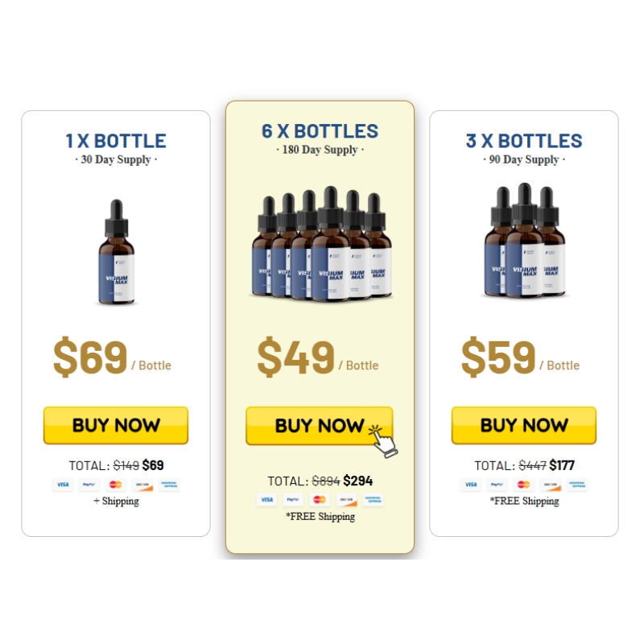Select the Mastercard icon in the 1 bottle card
Screen dimensions: 644x644
(115, 485)
